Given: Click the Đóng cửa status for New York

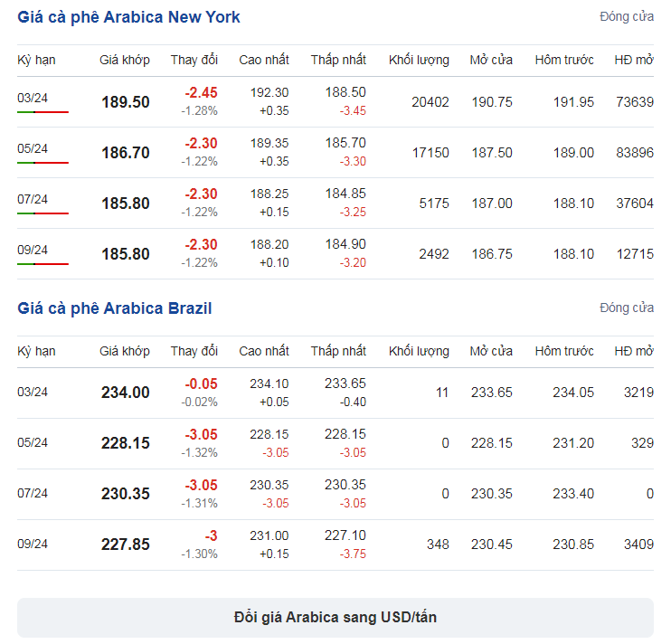Looking at the screenshot, I should tap(627, 16).
